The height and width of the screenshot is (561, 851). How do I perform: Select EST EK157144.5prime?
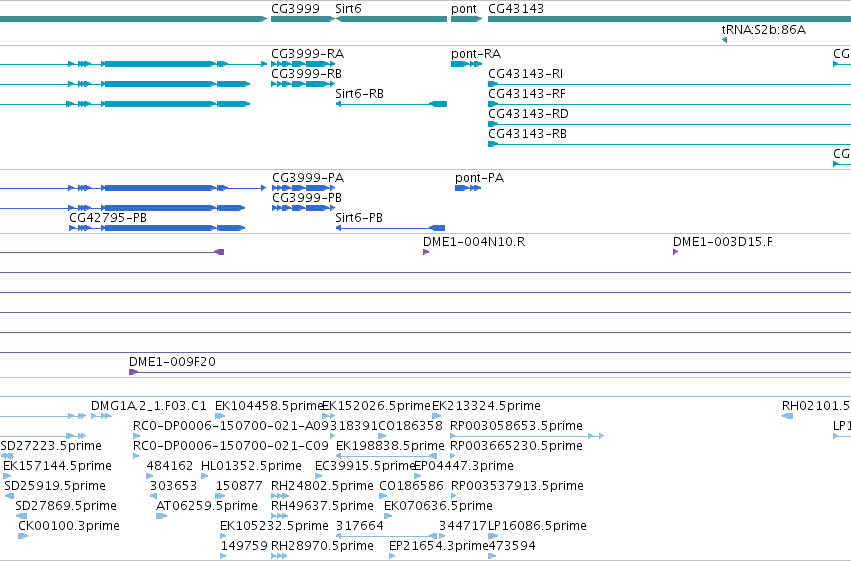click(x=58, y=466)
